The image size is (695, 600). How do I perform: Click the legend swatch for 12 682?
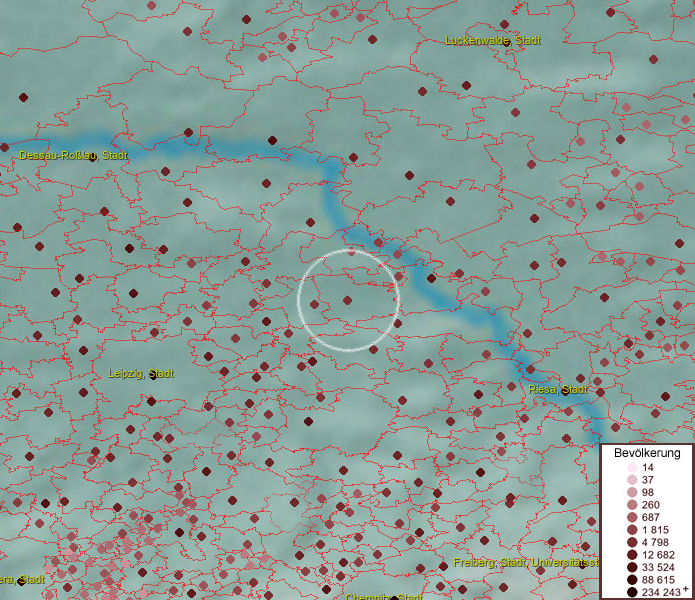coord(632,555)
